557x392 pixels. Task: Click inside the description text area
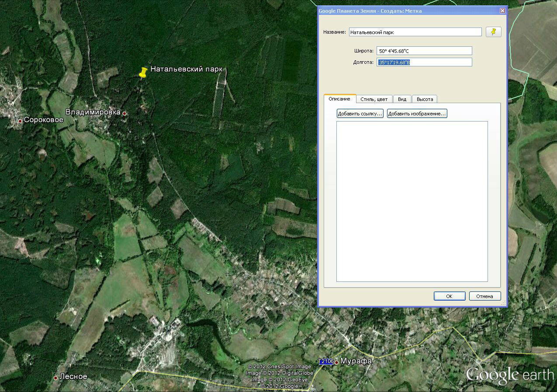click(412, 201)
